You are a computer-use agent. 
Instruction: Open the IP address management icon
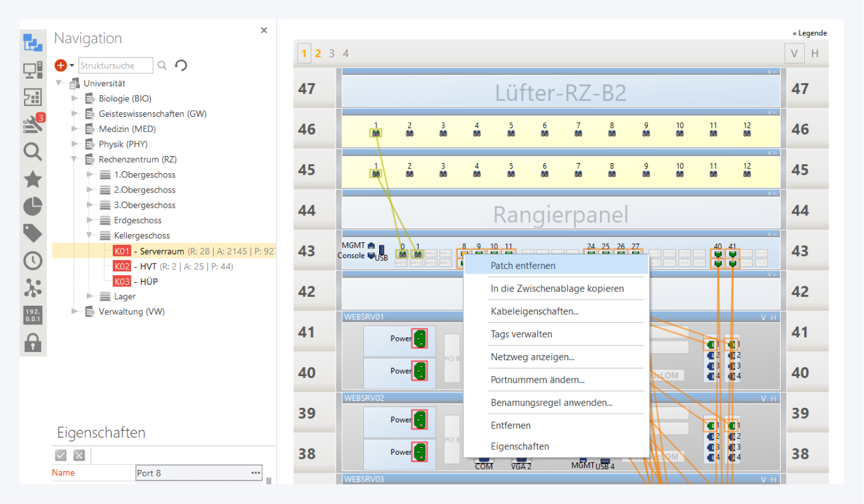(x=33, y=315)
